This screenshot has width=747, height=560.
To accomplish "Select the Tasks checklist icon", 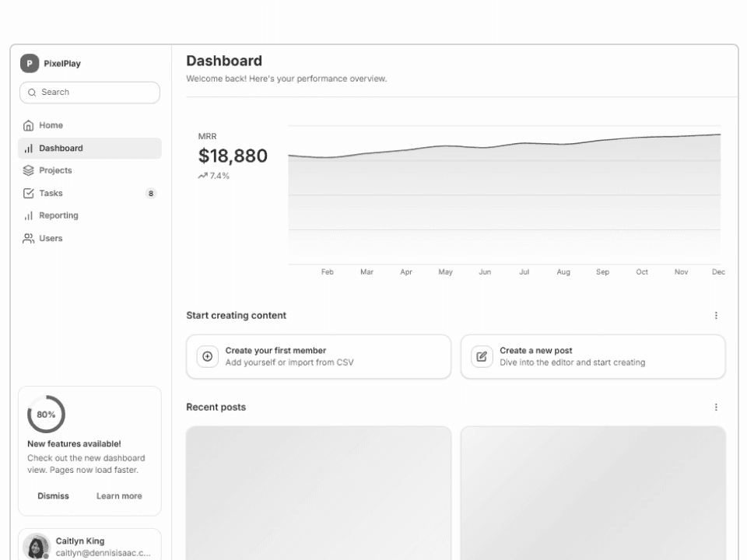I will pos(28,193).
